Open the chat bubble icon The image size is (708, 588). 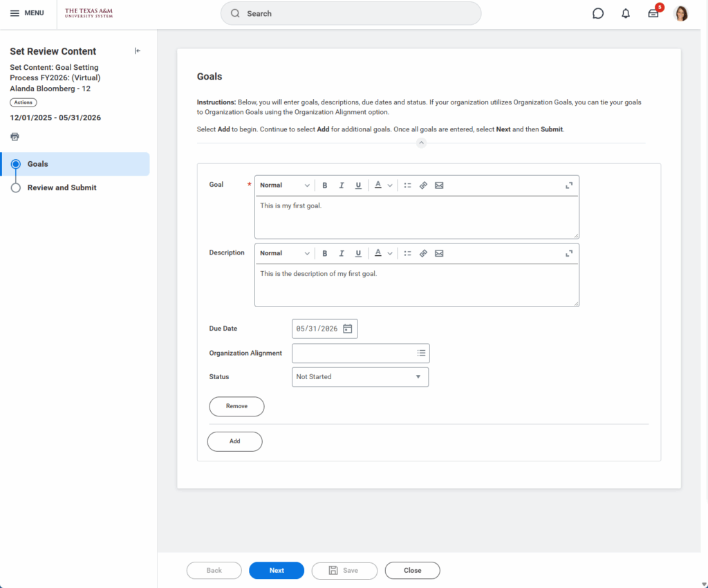[598, 14]
